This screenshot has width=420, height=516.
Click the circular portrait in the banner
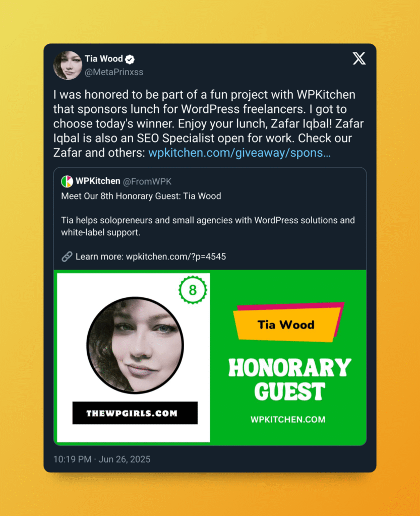tap(135, 345)
